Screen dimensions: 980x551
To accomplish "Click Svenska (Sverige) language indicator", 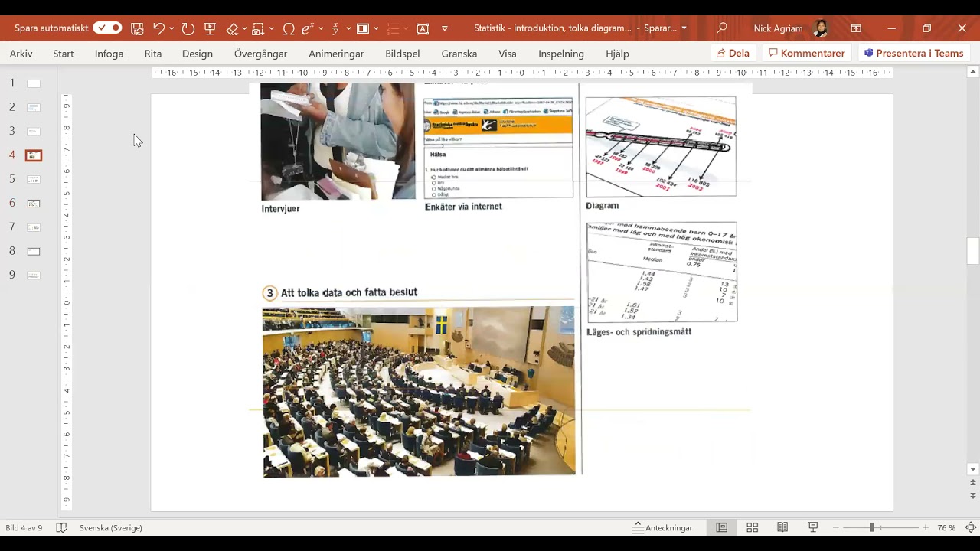I will [111, 528].
